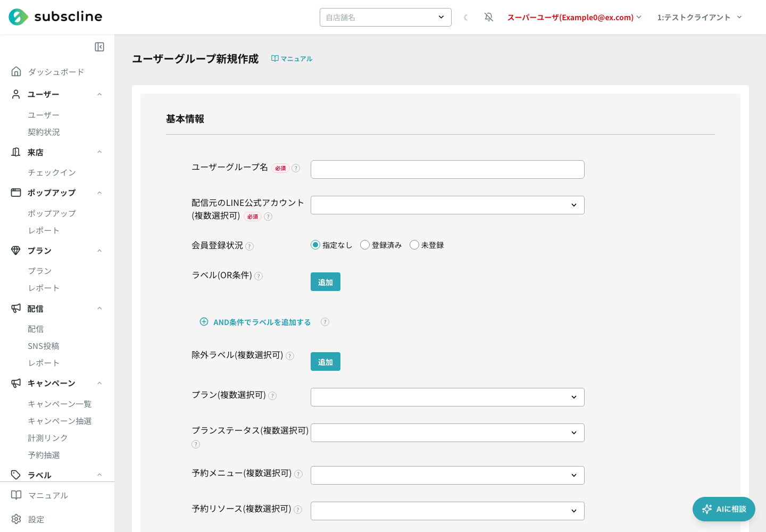Open the 1:テストクライアント client menu
The image size is (766, 532).
pos(700,18)
